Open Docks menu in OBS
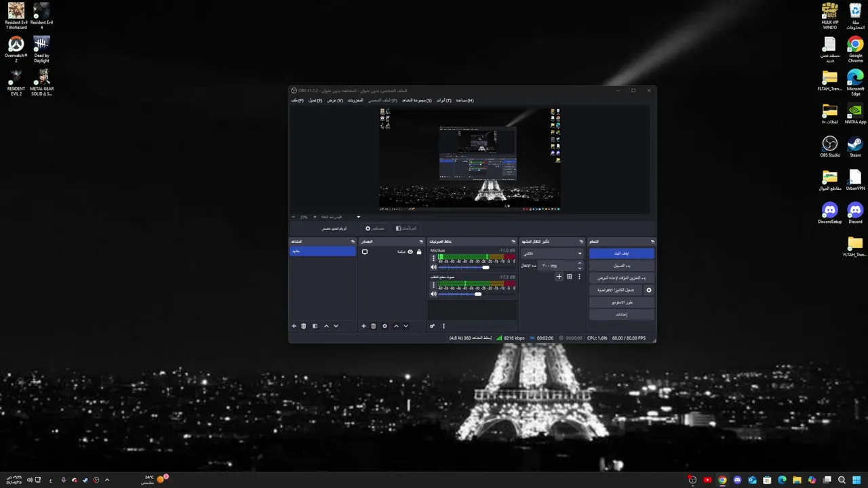Viewport: 868px width, 488px height. [355, 100]
